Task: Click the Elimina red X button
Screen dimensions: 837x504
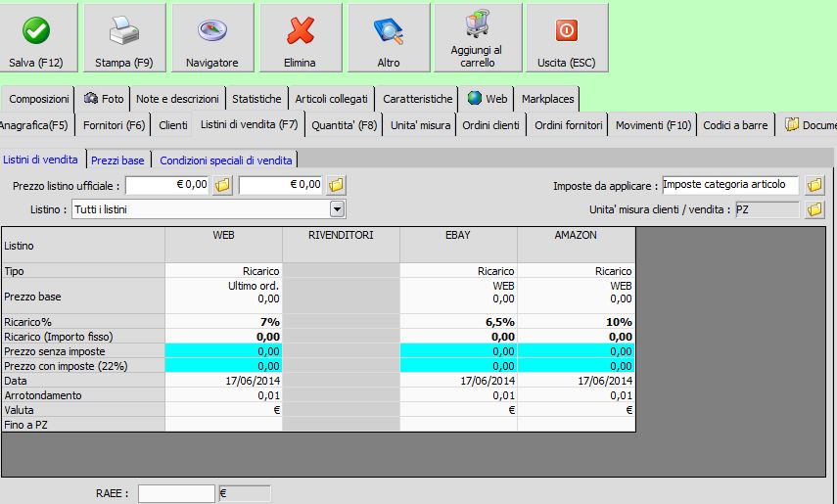Action: pos(301,37)
